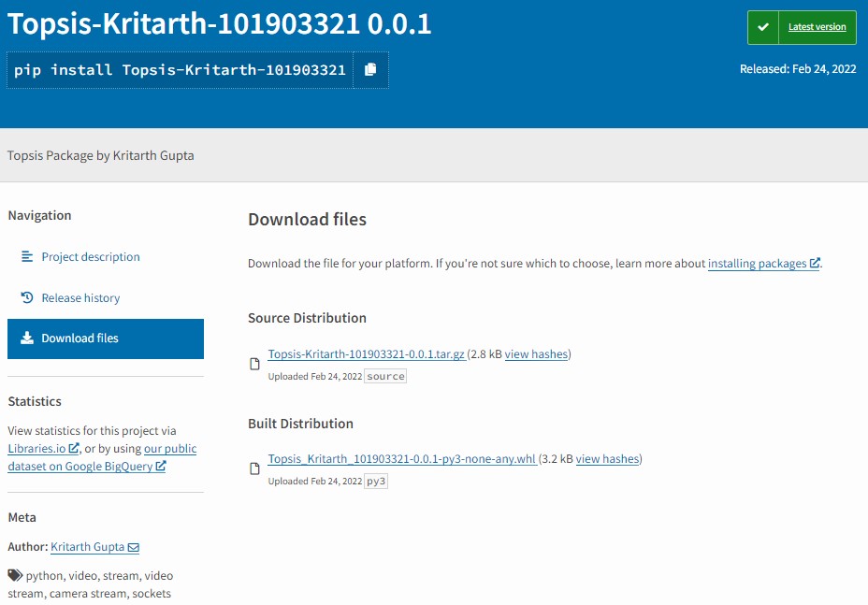
Task: Click the download arrow icon in Download files
Action: 26,338
